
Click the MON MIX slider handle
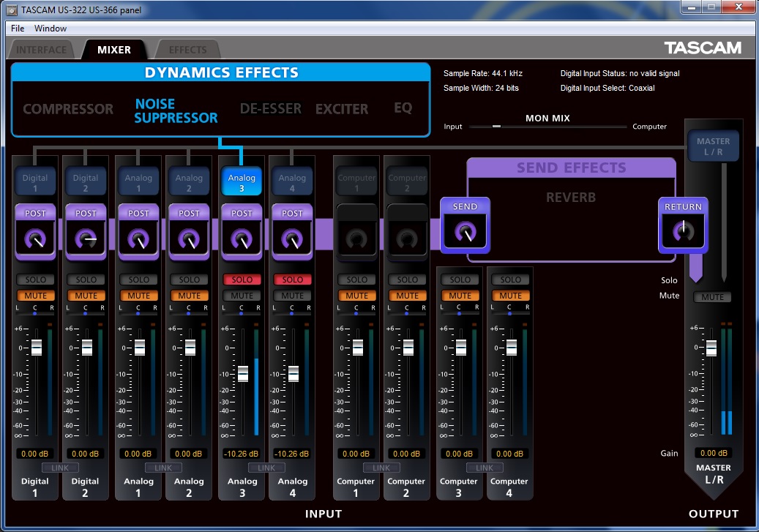coord(497,127)
